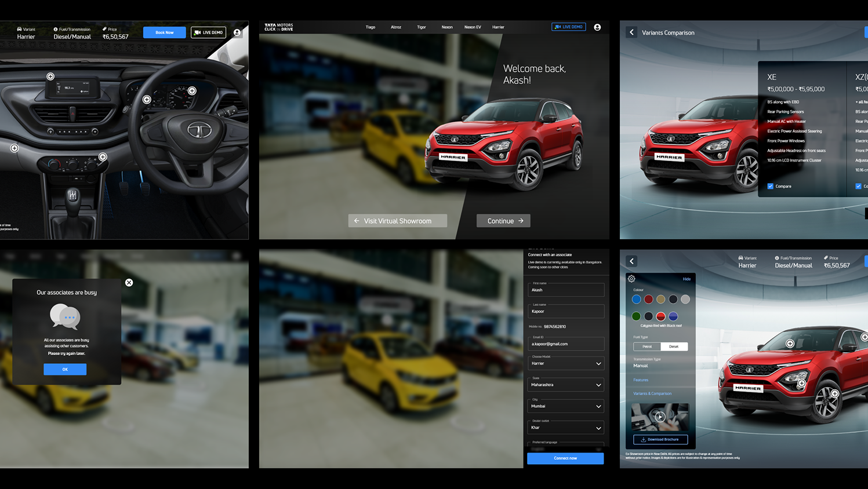
Task: Go back from Variants Comparison screen
Action: 631,32
